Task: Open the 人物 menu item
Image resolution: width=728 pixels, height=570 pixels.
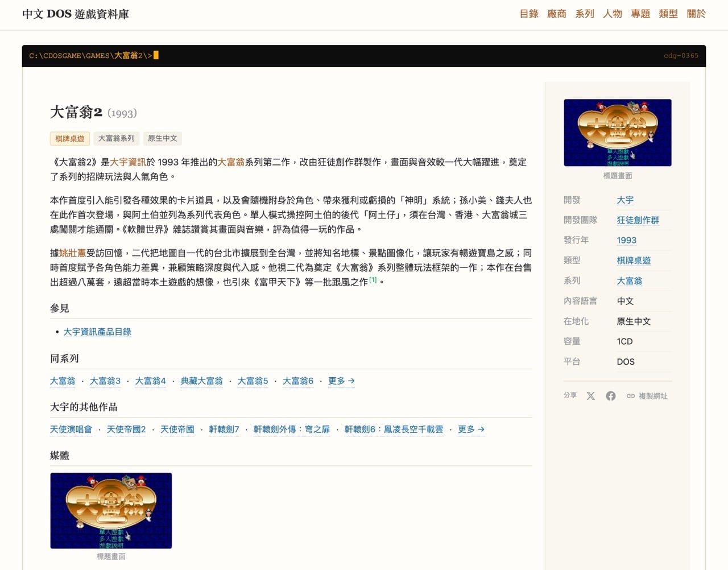Action: (x=613, y=14)
